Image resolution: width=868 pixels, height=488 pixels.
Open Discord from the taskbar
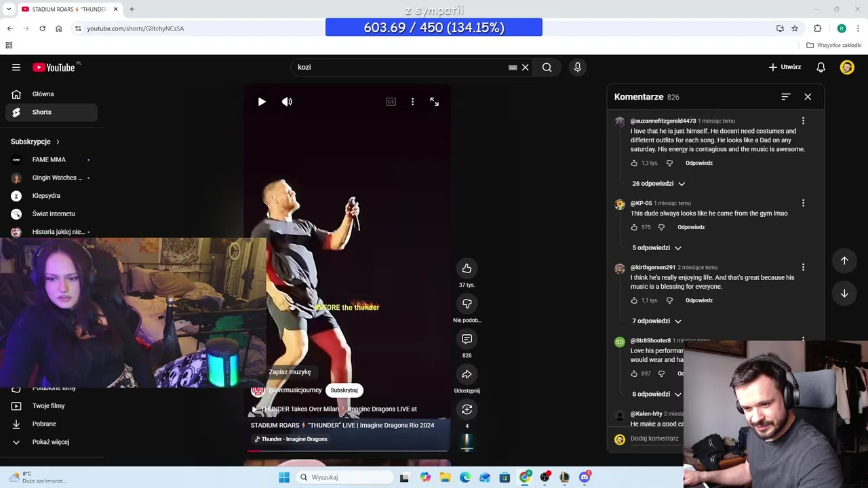click(585, 477)
